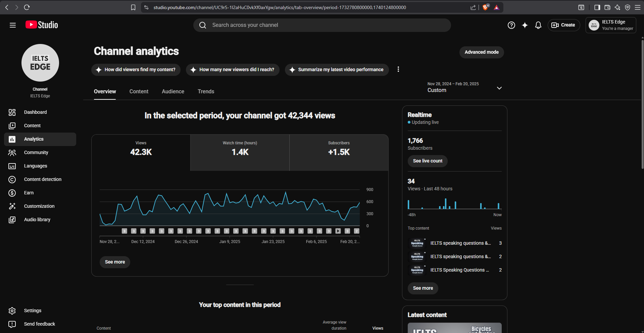Reload the current page

pos(27,7)
